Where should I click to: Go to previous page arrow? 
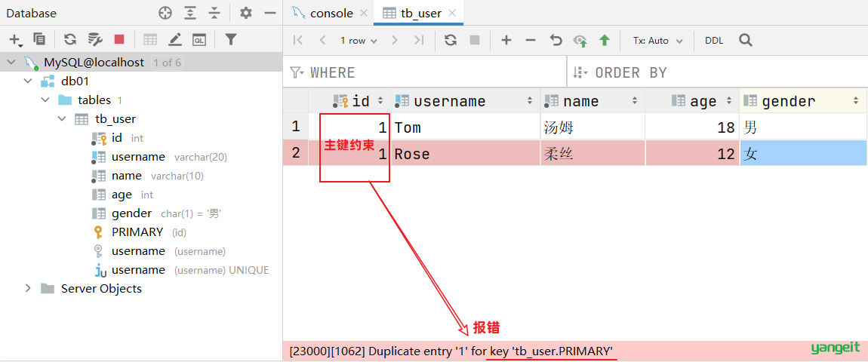tap(322, 40)
